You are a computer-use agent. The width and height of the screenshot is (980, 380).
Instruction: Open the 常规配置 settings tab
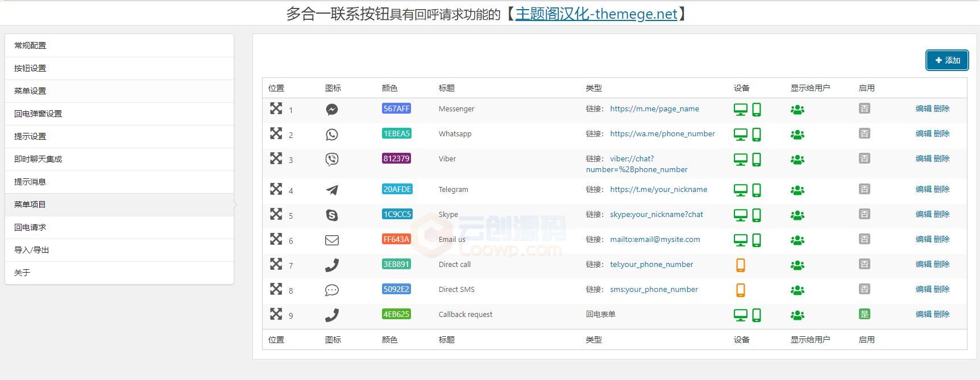click(119, 45)
